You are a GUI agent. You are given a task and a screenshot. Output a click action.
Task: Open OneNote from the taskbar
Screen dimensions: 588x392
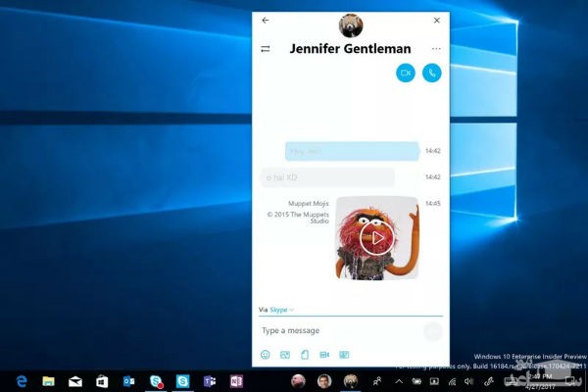pos(236,381)
